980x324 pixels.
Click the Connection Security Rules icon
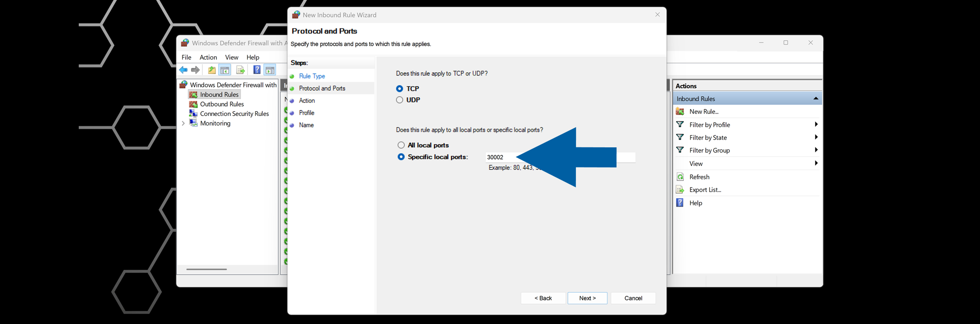pyautogui.click(x=193, y=113)
